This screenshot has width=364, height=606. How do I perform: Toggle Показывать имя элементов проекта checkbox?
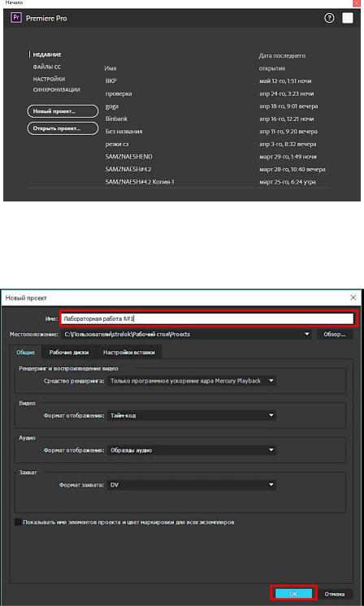point(18,522)
